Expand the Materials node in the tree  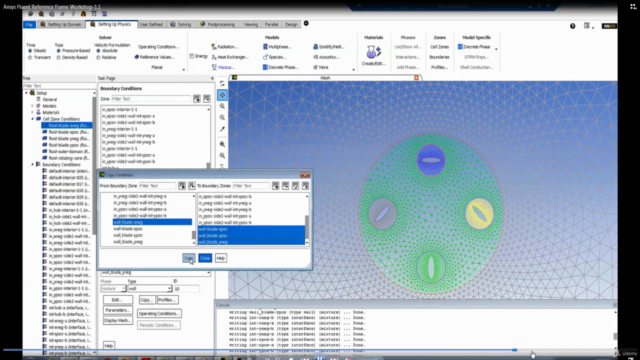point(32,113)
